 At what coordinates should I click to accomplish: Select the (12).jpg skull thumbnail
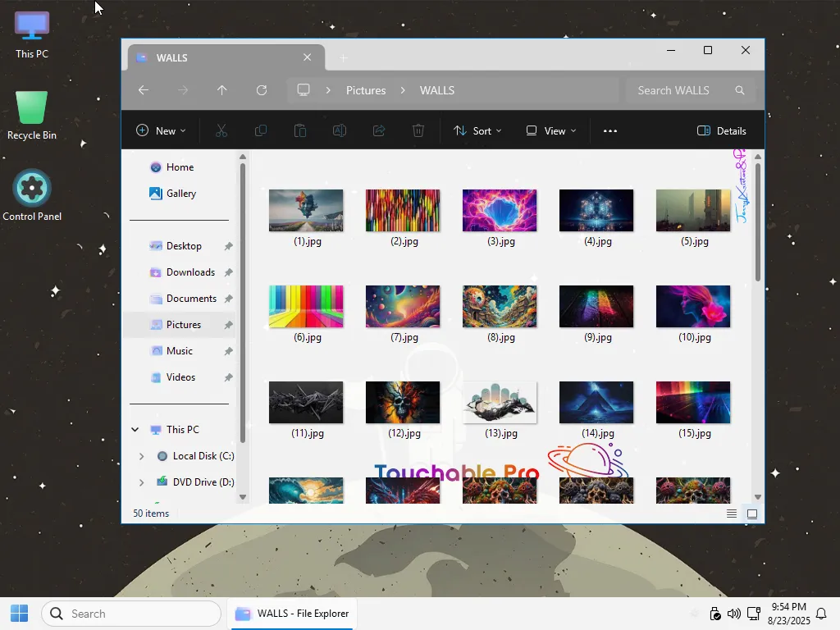(x=403, y=402)
